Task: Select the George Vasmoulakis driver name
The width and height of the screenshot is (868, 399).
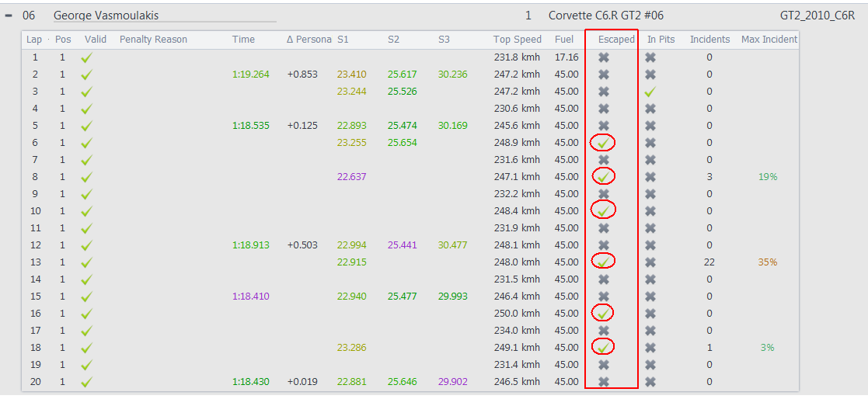Action: [x=106, y=16]
